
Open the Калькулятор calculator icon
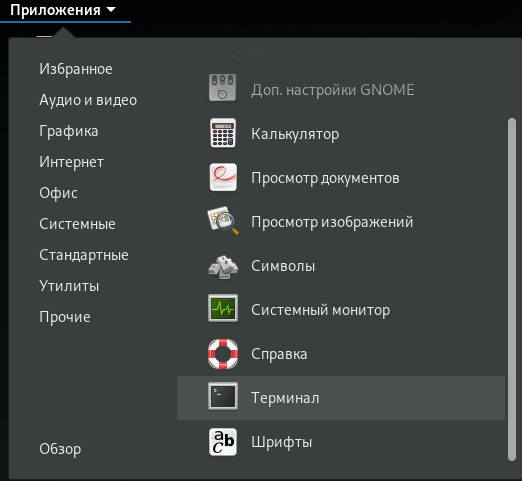point(223,133)
